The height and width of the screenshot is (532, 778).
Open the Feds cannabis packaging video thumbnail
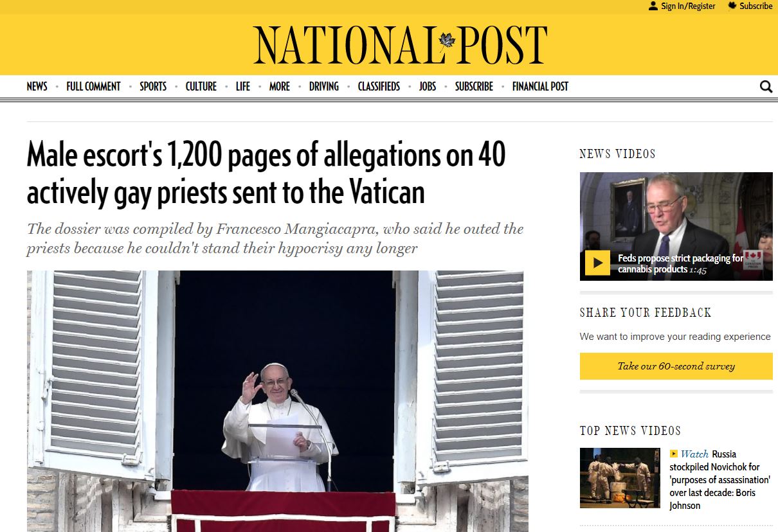coord(676,226)
